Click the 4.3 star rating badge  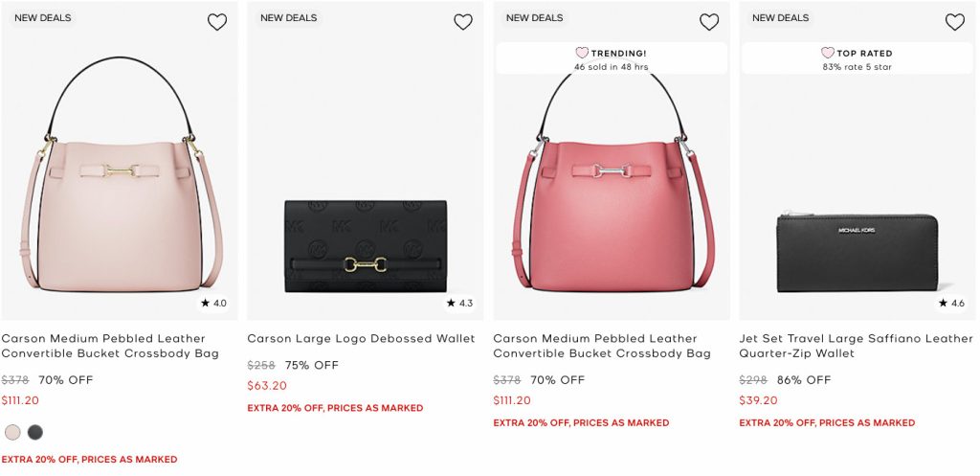point(459,304)
